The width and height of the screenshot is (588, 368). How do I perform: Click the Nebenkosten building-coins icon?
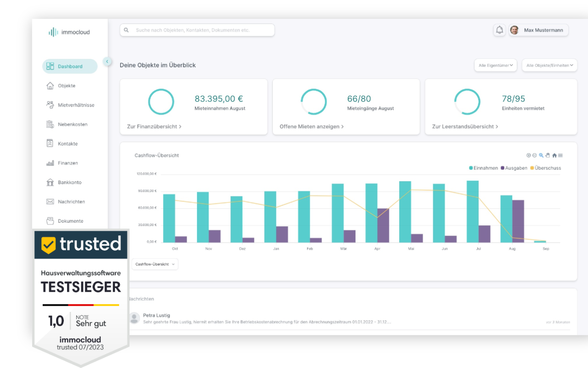tap(51, 124)
